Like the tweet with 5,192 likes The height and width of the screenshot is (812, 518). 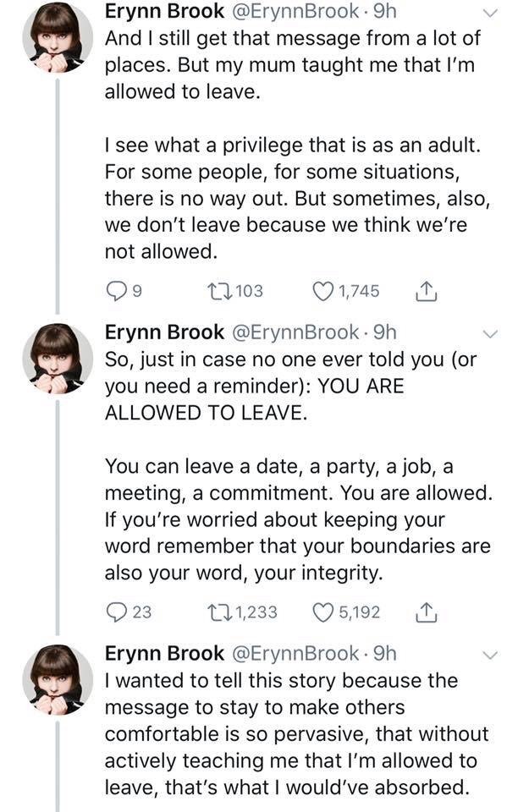[x=323, y=612]
